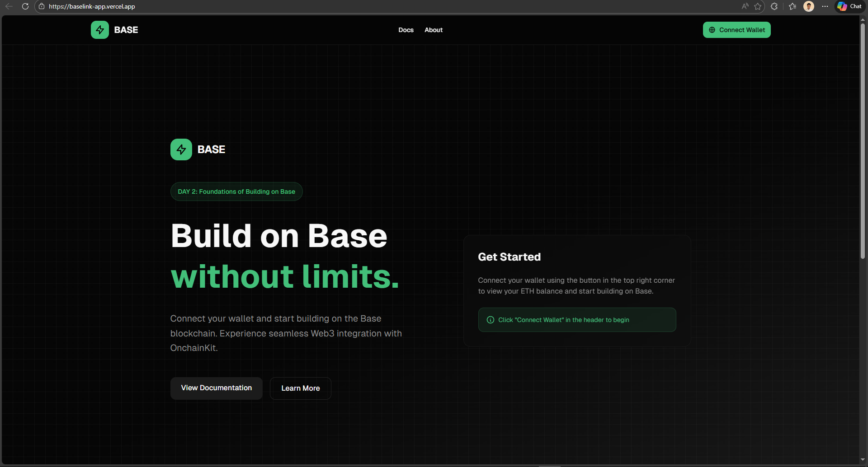This screenshot has width=868, height=467.
Task: Click the DAY 2 Foundations badge
Action: [x=236, y=191]
